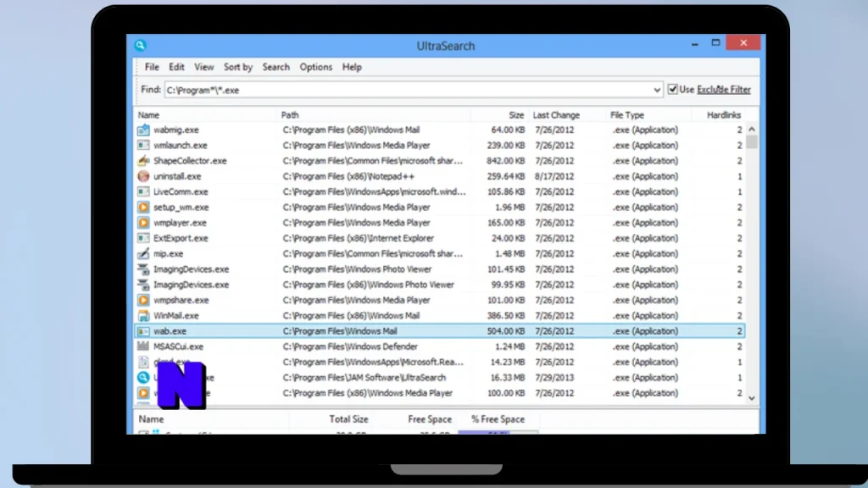868x488 pixels.
Task: Click the mip.exe file icon
Action: 143,254
